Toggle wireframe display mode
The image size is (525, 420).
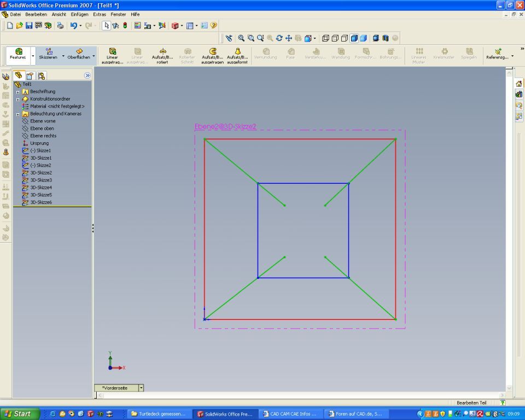[326, 38]
